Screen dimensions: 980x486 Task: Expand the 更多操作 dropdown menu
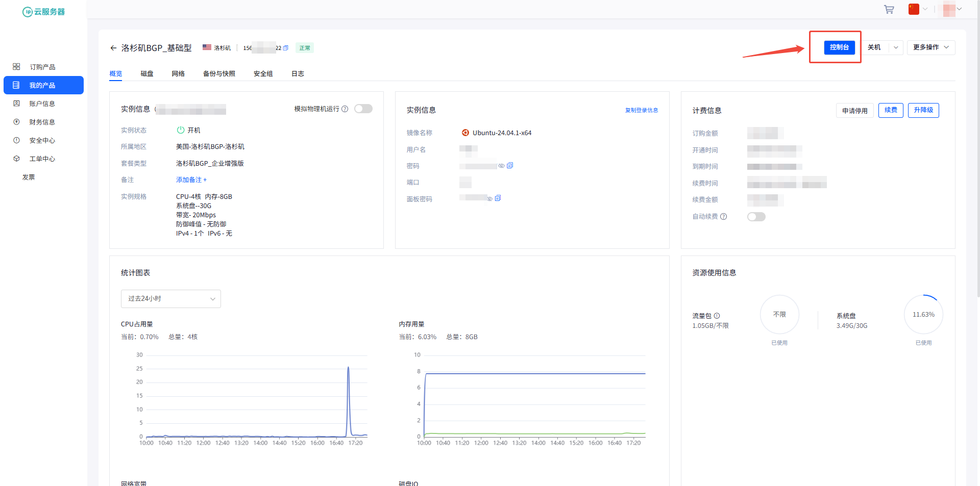point(930,47)
